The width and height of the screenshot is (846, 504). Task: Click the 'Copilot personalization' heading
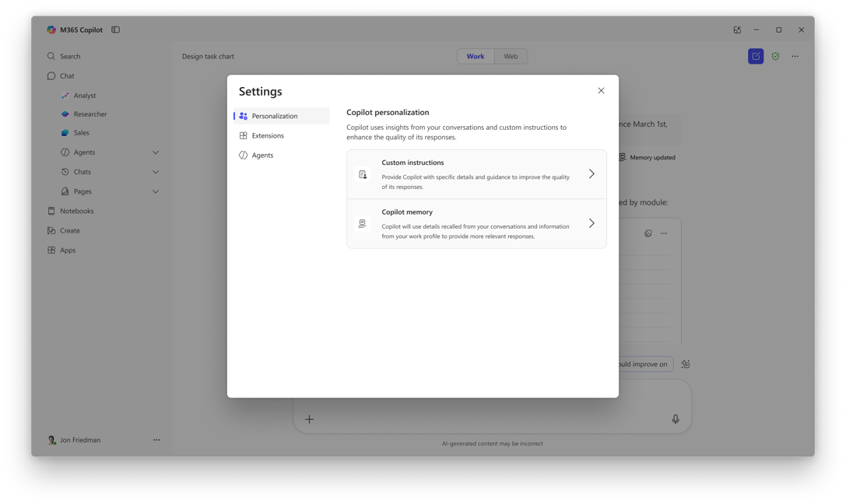point(388,112)
